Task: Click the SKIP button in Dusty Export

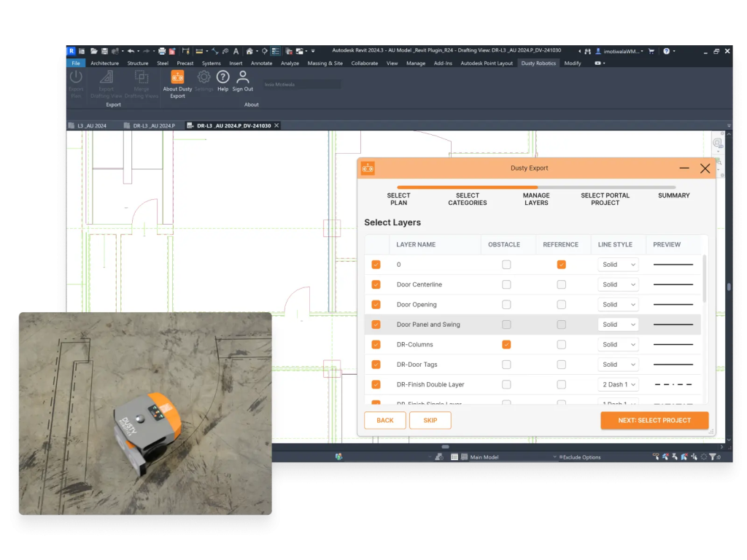Action: 430,421
